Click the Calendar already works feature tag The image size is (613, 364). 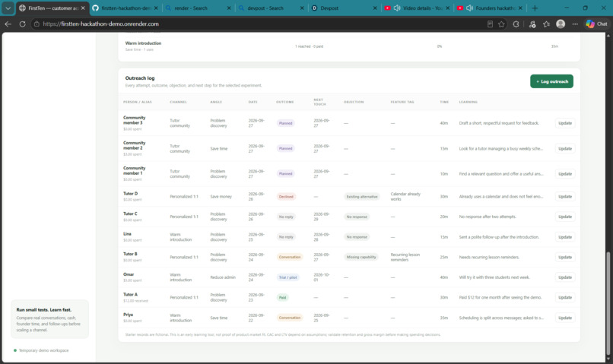[x=405, y=197]
